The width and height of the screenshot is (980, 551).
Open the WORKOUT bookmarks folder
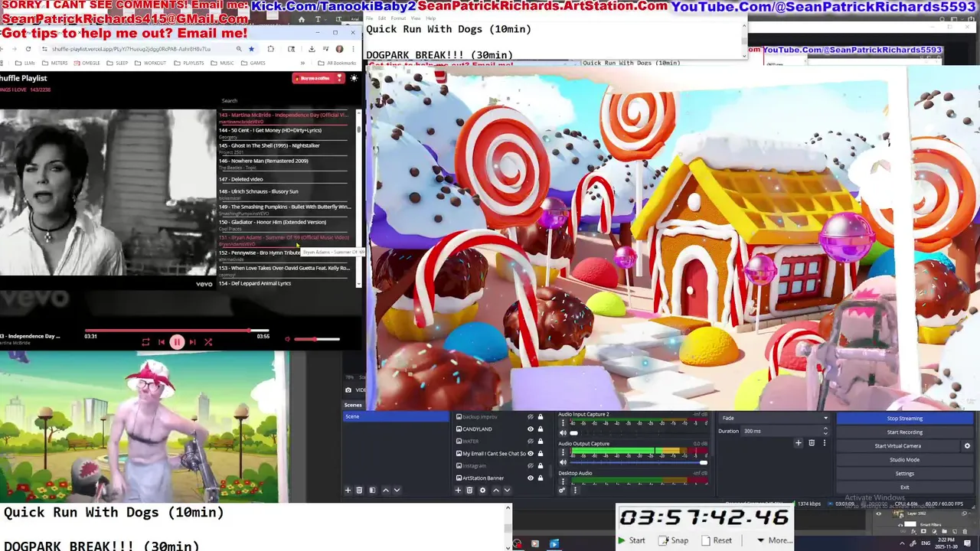click(x=150, y=63)
